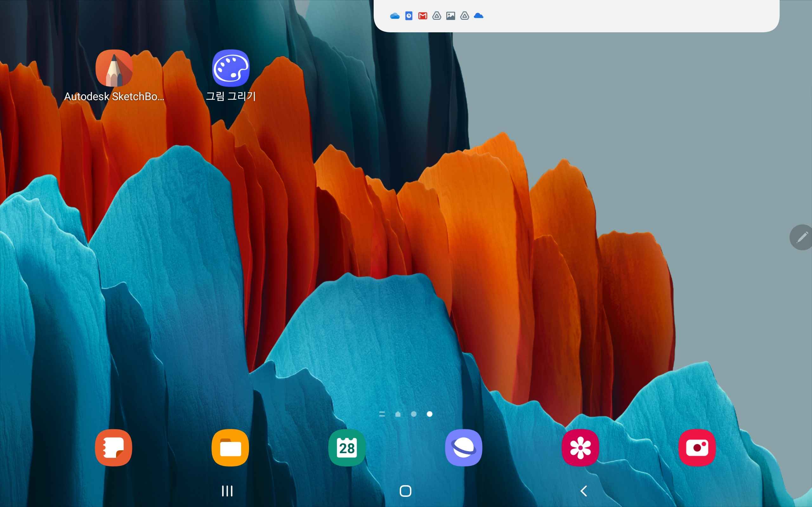Tap the solid blue cloud notification icon

tap(478, 16)
